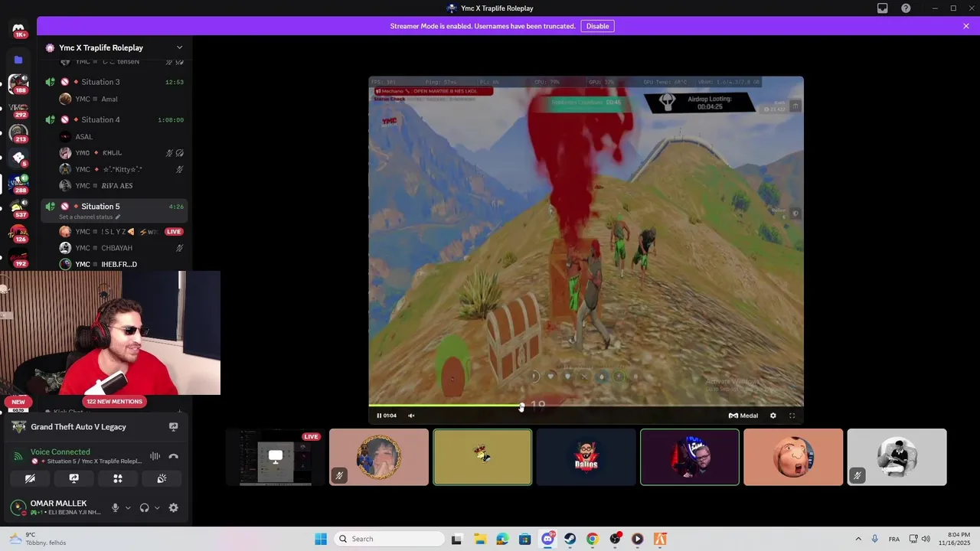Toggle camera on in voice panel
The width and height of the screenshot is (980, 551).
30,478
